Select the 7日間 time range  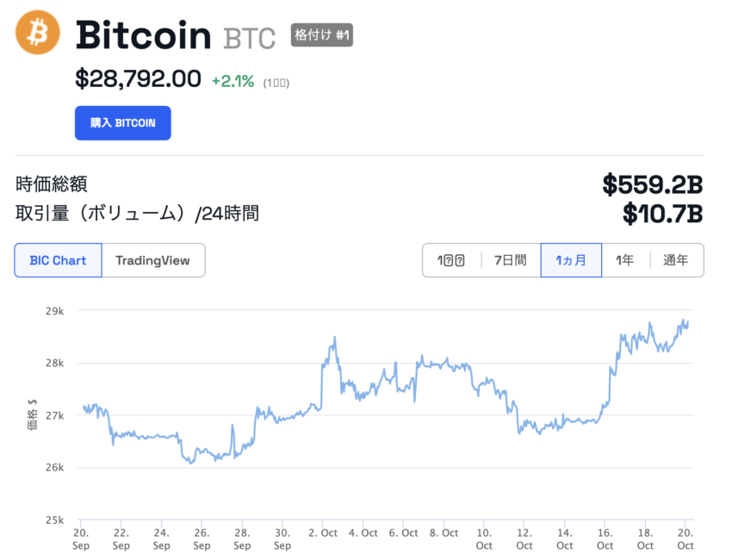[511, 260]
